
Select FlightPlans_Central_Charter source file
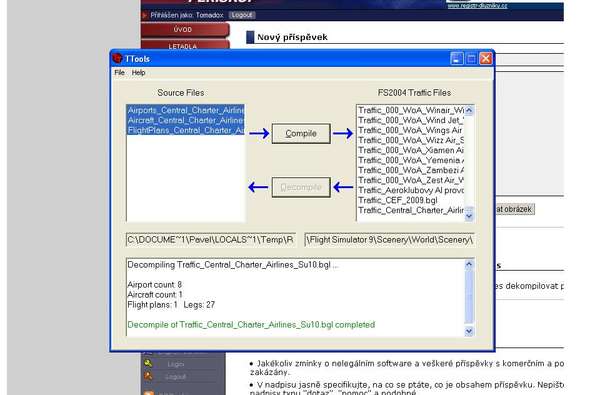186,130
